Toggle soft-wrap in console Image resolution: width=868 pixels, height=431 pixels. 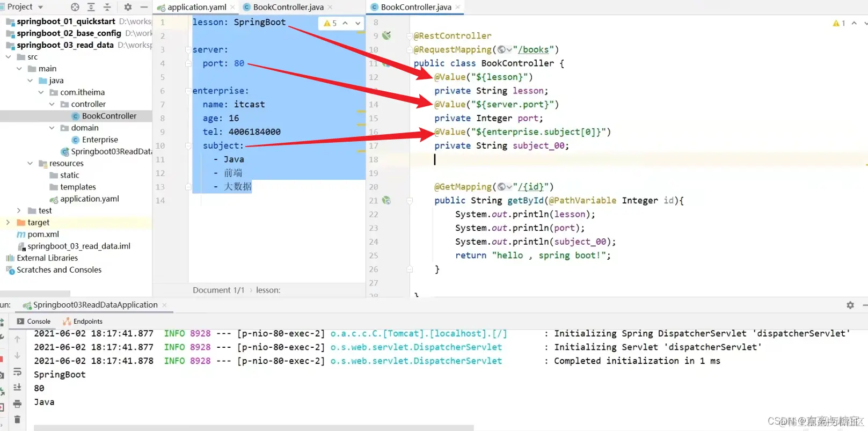pos(17,371)
